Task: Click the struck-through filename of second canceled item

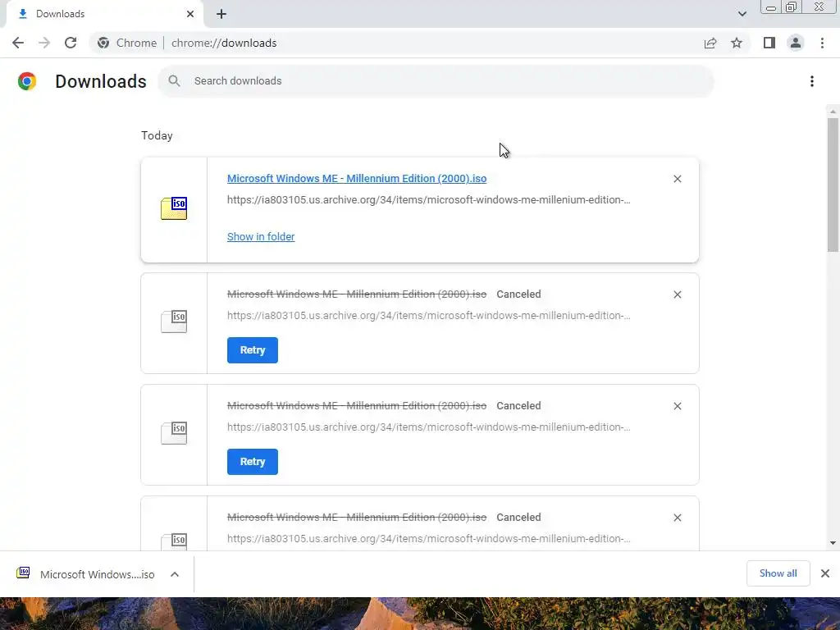Action: point(357,405)
